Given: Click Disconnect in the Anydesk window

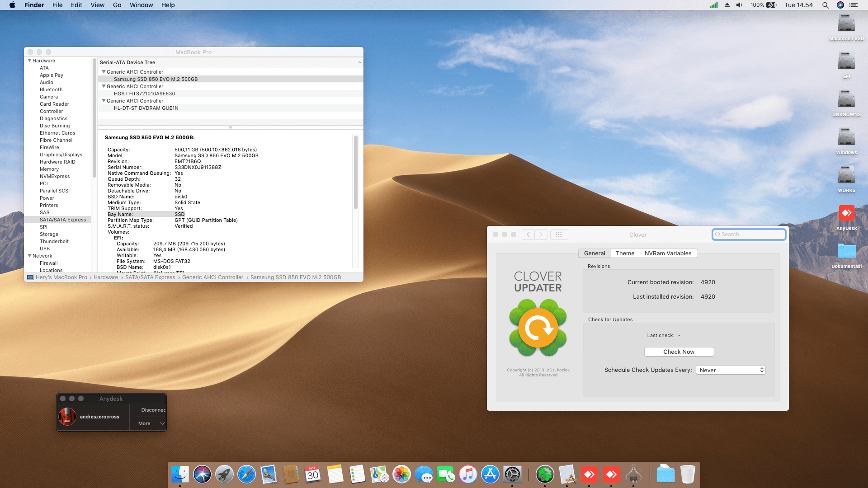Looking at the screenshot, I should (x=153, y=410).
